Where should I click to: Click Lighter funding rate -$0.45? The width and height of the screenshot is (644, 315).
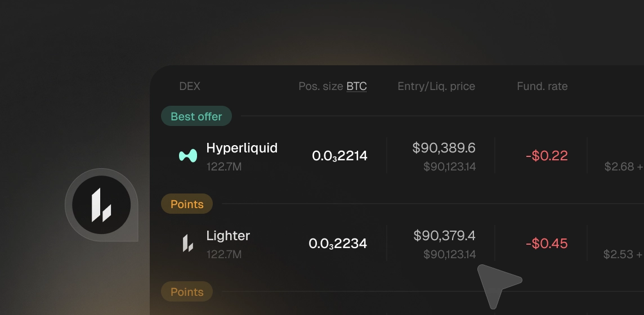(547, 244)
